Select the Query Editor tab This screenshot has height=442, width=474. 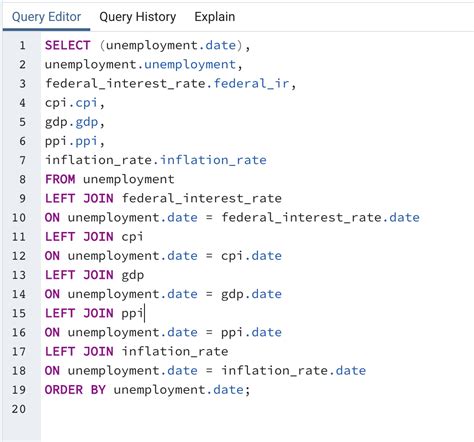click(x=46, y=17)
